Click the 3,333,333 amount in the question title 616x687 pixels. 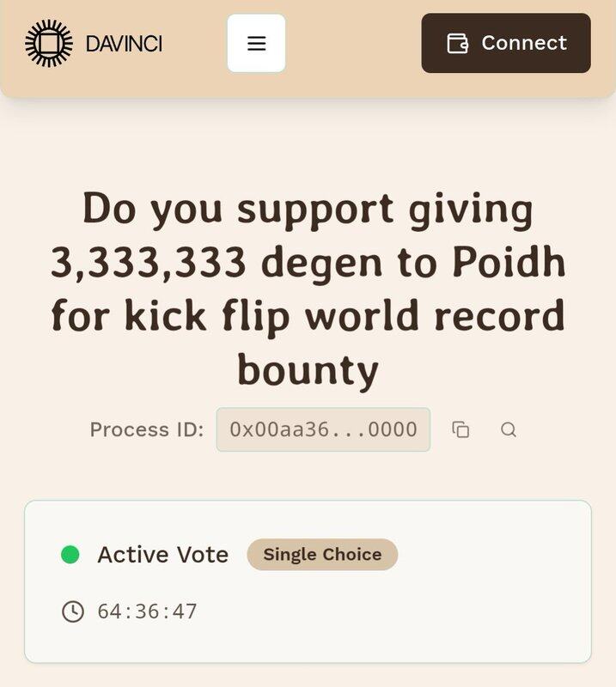tap(148, 264)
